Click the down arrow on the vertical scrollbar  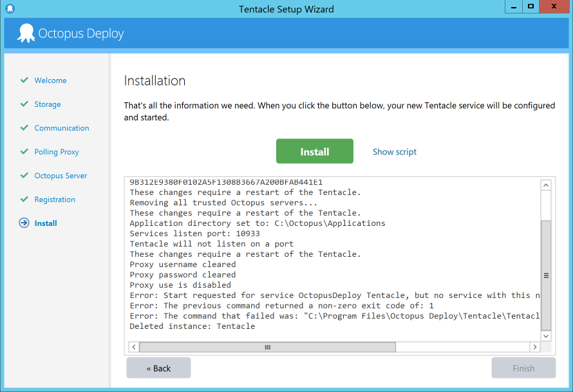click(x=545, y=336)
